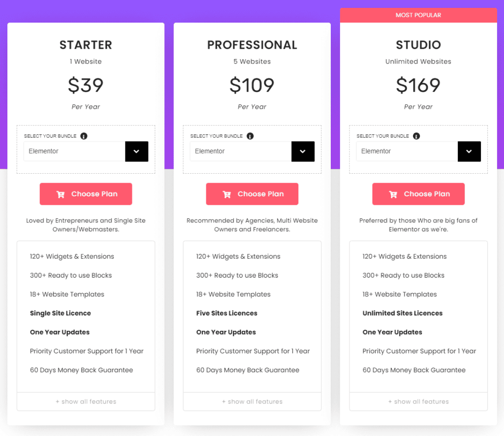
Task: Open the Starter bundle dropdown arrow
Action: click(x=136, y=152)
